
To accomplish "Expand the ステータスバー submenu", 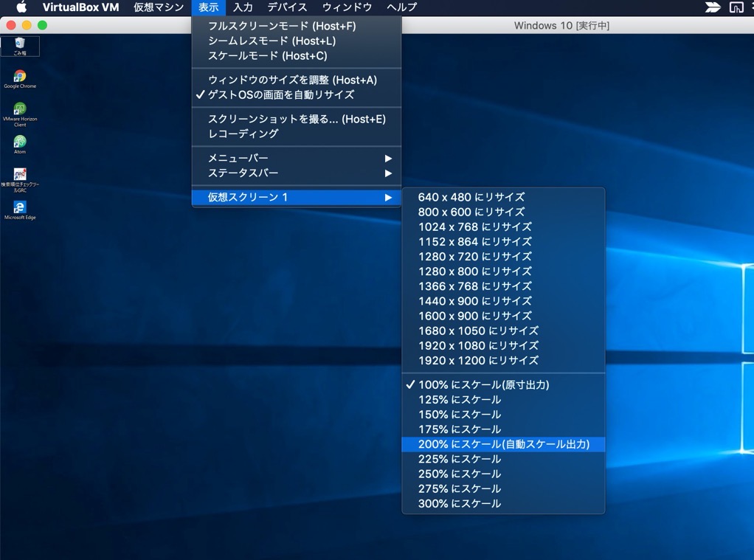I will (x=297, y=173).
